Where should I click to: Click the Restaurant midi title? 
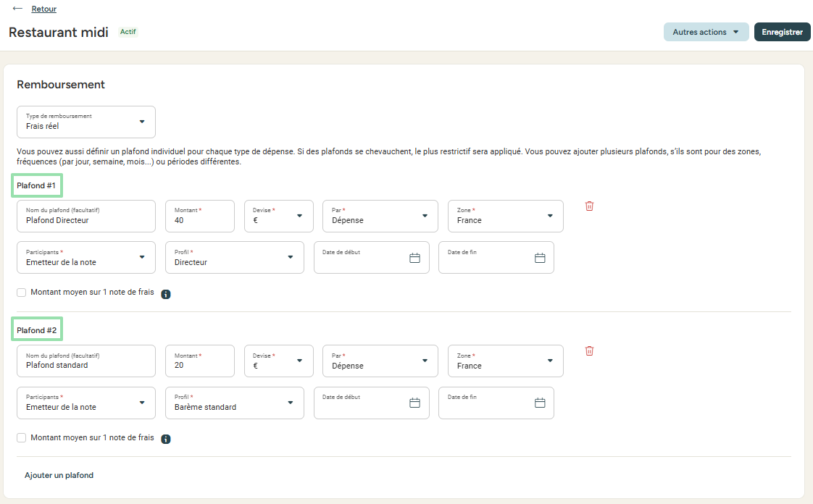[x=59, y=32]
